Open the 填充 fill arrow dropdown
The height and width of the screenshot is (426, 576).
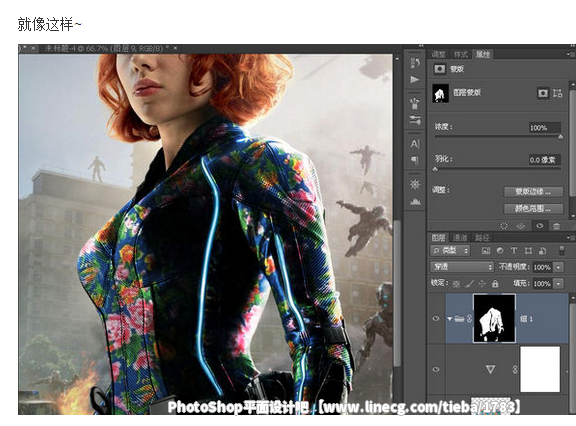coord(558,284)
